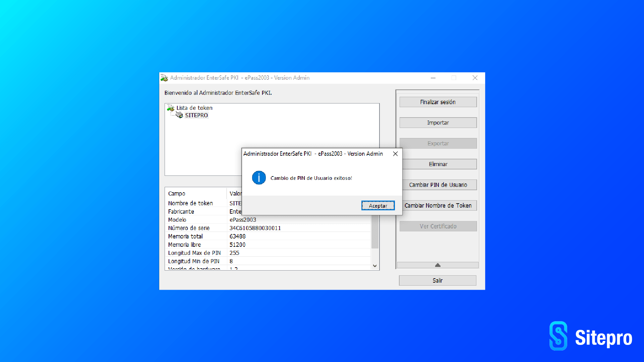The image size is (644, 362).
Task: Select the Longitud Min de PIN label
Action: [x=194, y=261]
